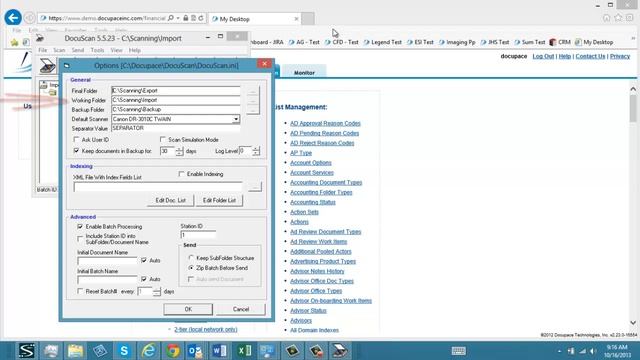This screenshot has width=640, height=360.
Task: Go back with the browser back arrow
Action: [13, 18]
